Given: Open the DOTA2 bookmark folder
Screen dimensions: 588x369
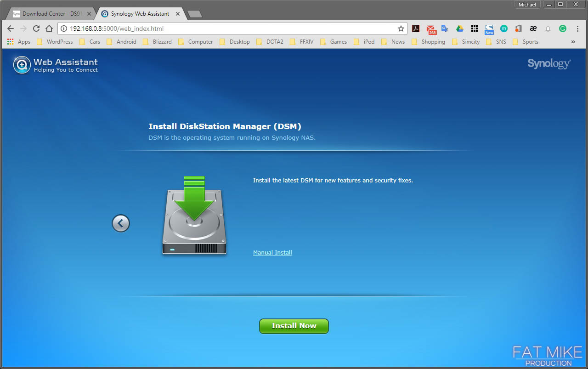Looking at the screenshot, I should (x=270, y=42).
